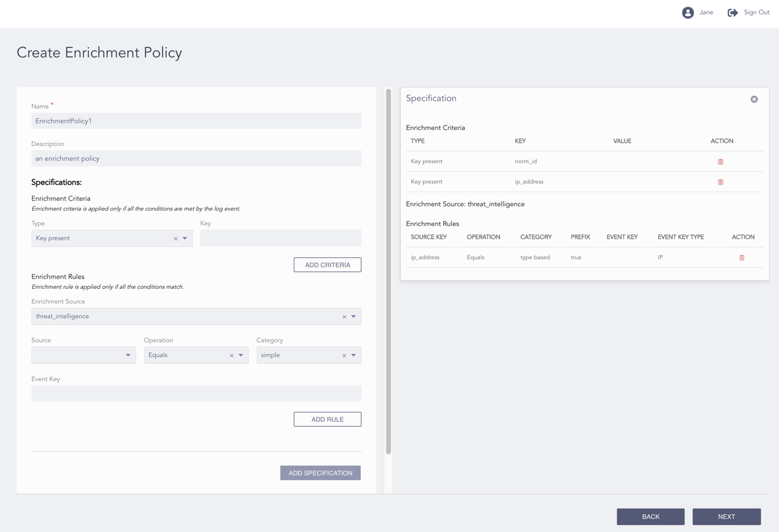The height and width of the screenshot is (532, 779).
Task: Click the ADD SPECIFICATION button
Action: tap(320, 473)
